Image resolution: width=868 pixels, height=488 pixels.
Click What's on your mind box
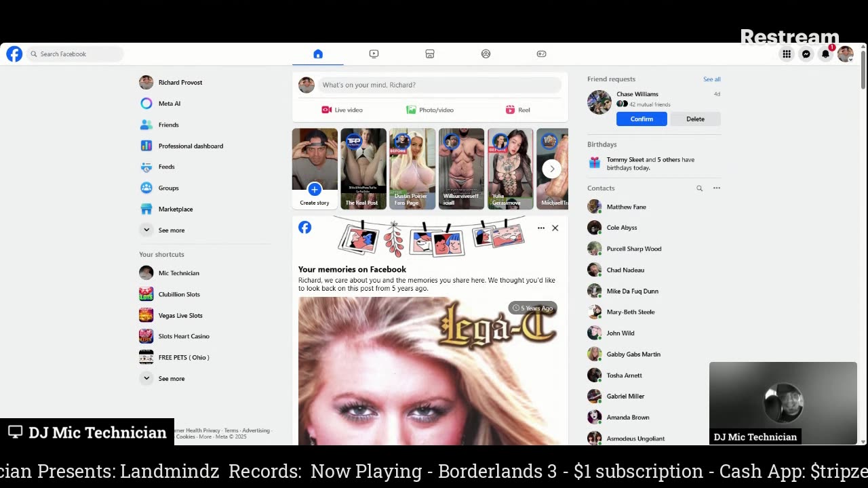(x=439, y=85)
